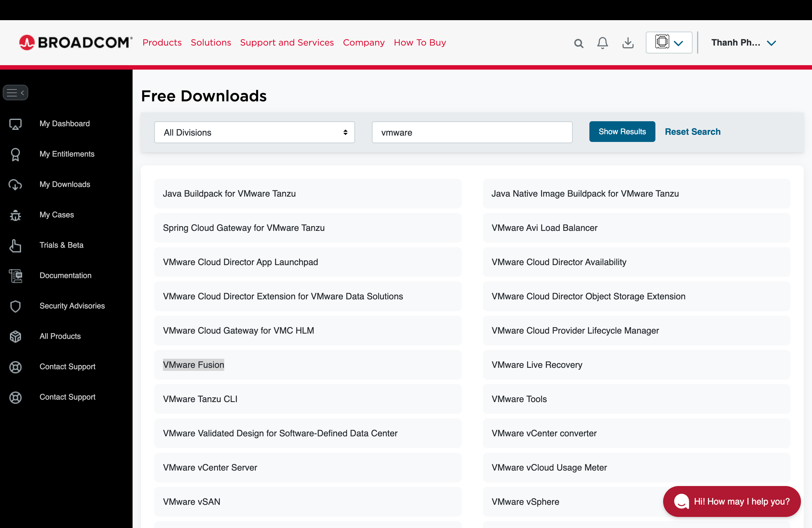The height and width of the screenshot is (528, 812).
Task: Open the chip product selector dropdown
Action: [669, 43]
